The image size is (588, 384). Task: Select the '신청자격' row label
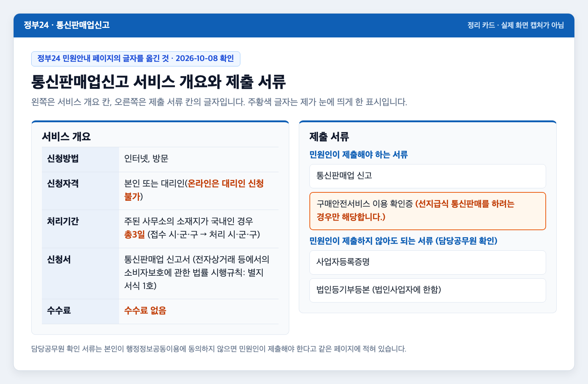click(63, 184)
